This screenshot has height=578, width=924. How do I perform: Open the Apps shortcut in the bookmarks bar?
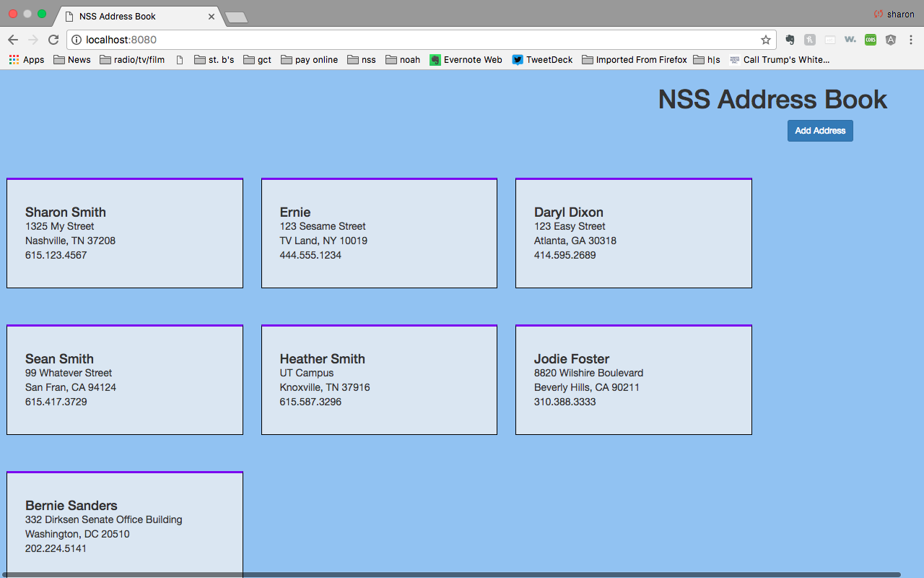coord(26,60)
